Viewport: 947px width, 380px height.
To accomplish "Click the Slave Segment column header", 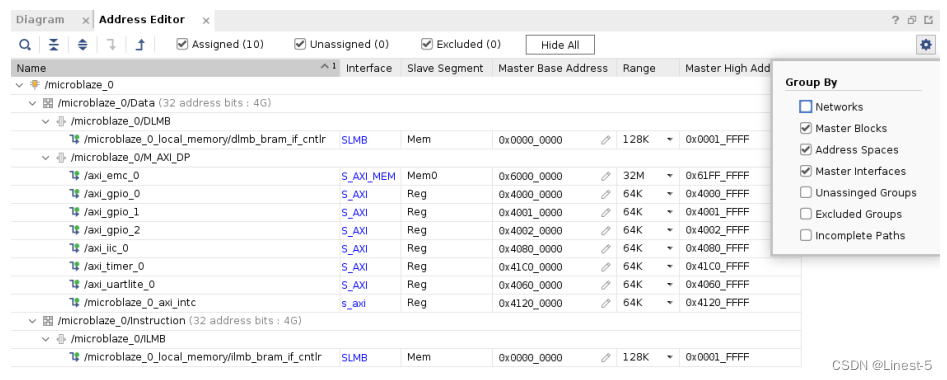I will pos(446,68).
